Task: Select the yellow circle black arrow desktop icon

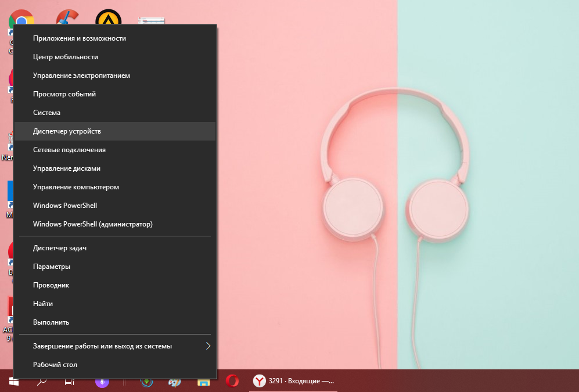Action: pos(108,17)
